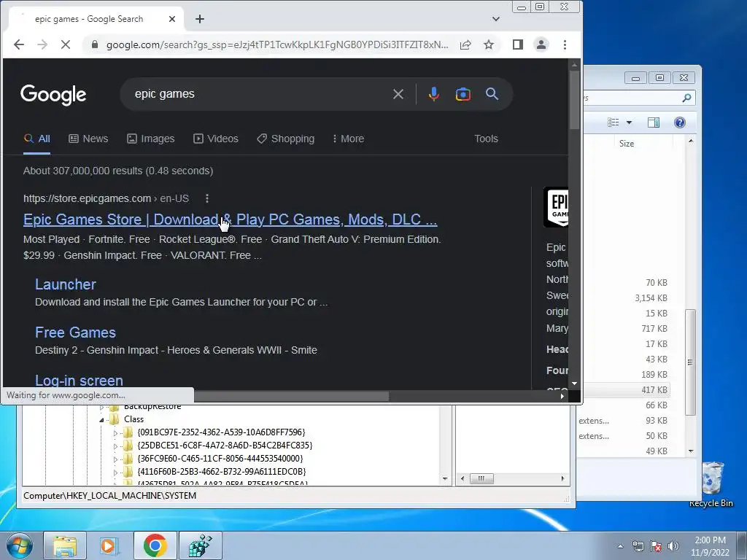Screen dimensions: 747x560
Task: Expand the {4116F60B-25B3-4662-B732-99A6111EDC0B} key
Action: [x=115, y=472]
